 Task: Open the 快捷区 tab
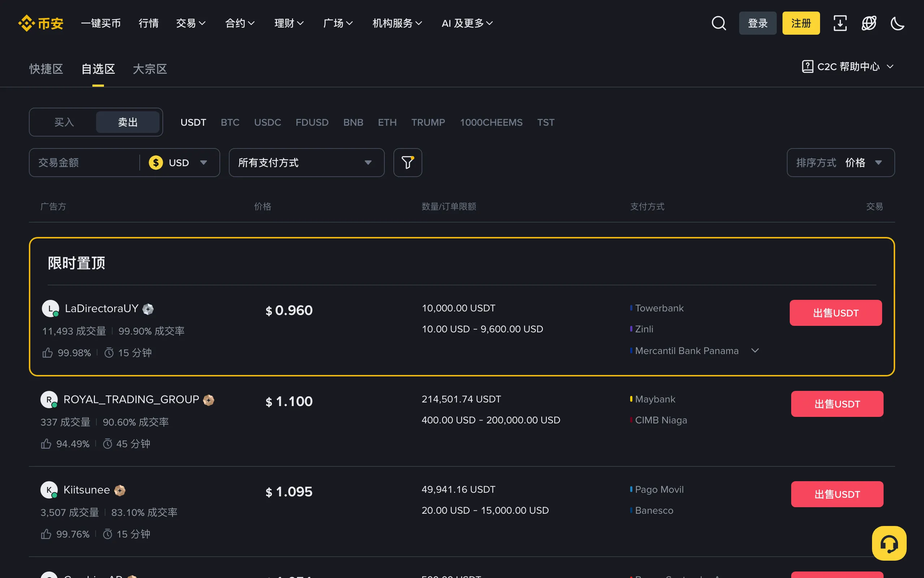click(x=46, y=69)
